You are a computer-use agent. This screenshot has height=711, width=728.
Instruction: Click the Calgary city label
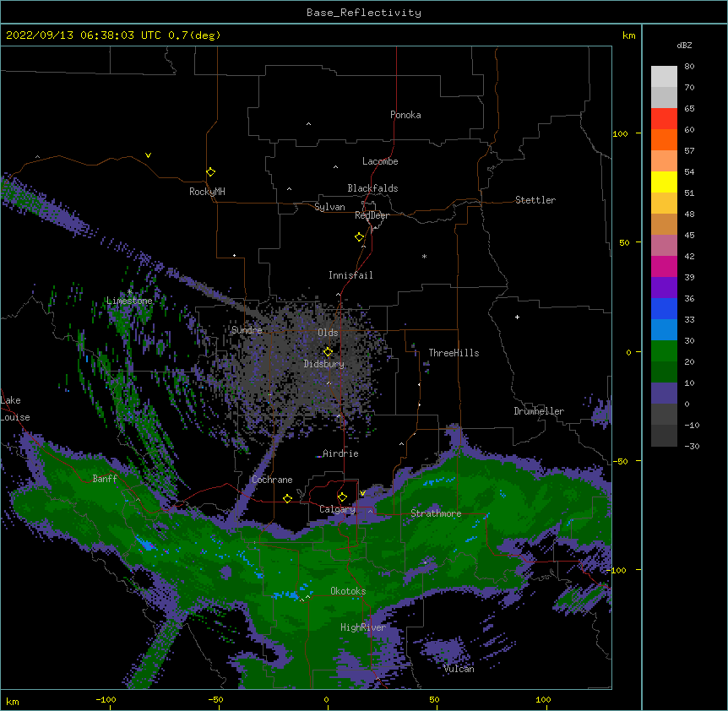click(x=337, y=509)
